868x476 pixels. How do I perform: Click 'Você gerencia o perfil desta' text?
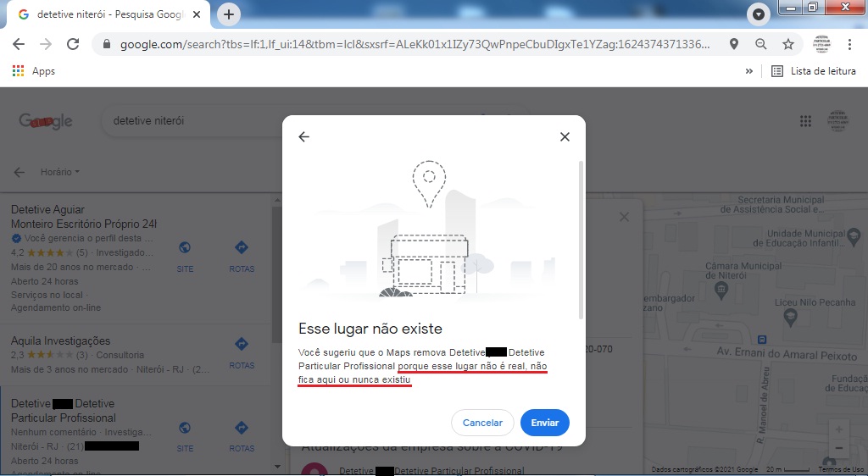pos(88,238)
